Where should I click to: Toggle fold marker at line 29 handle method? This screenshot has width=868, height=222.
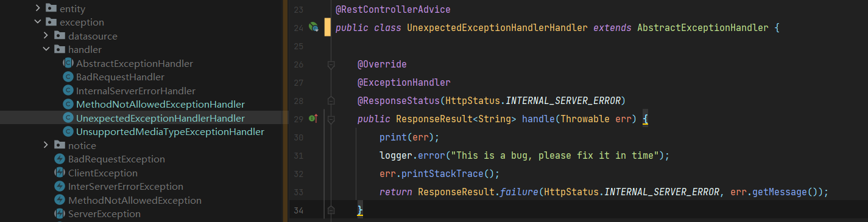331,119
